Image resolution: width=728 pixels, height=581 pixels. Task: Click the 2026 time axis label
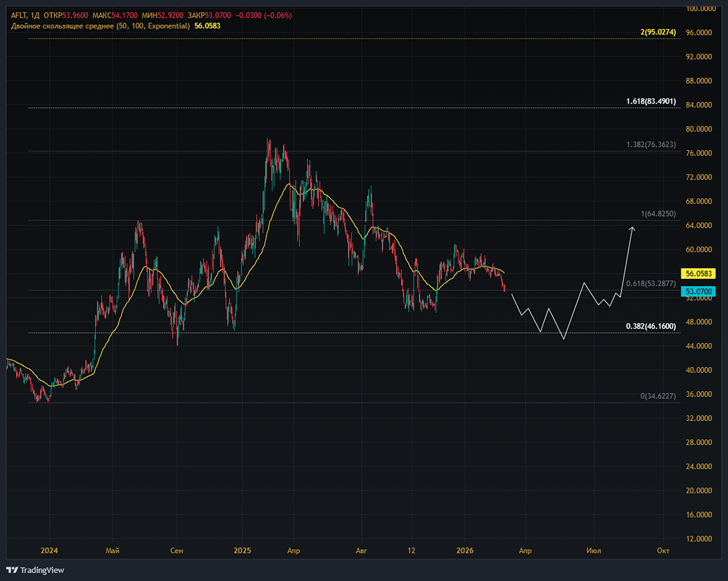click(x=464, y=551)
